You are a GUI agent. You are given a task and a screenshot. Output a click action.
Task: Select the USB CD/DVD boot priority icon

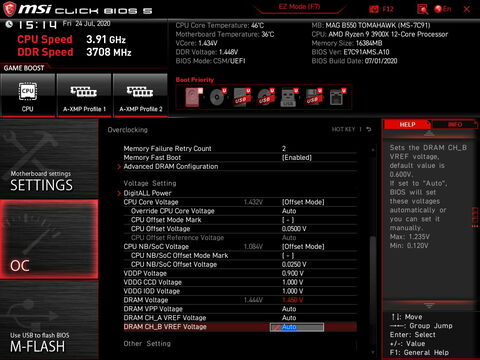click(x=266, y=97)
